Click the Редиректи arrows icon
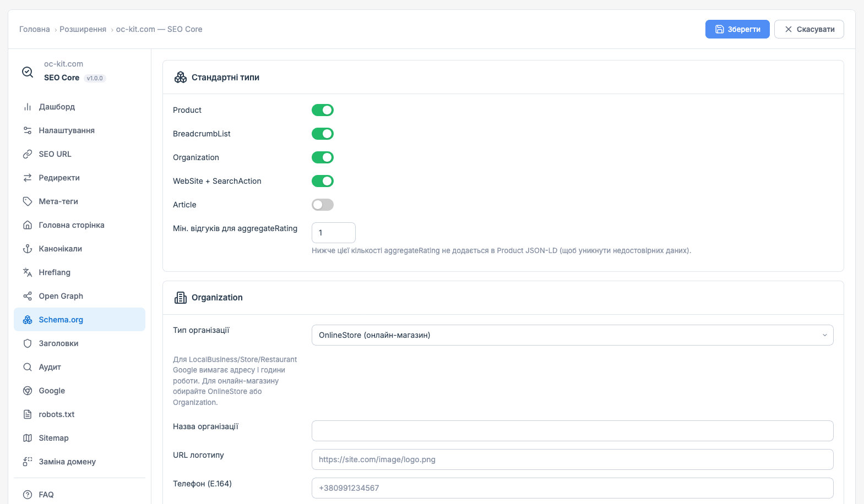This screenshot has width=864, height=504. point(28,178)
